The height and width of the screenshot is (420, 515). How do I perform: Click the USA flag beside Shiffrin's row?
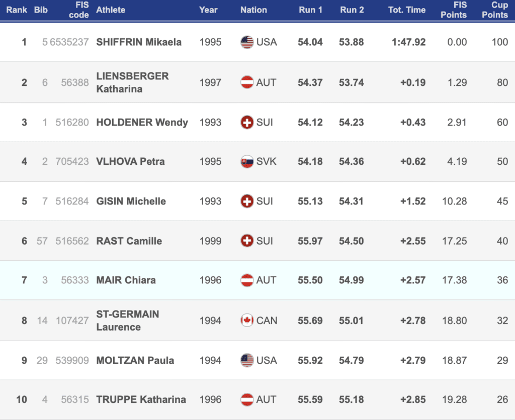pos(247,42)
